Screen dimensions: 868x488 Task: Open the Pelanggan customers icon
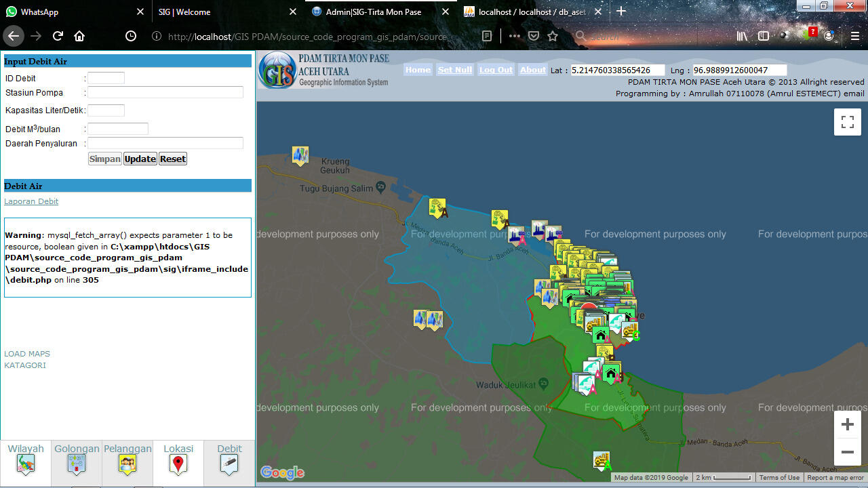[127, 464]
